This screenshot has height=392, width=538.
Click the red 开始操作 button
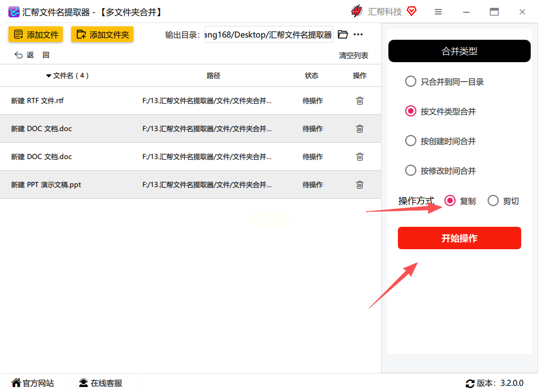tap(460, 238)
